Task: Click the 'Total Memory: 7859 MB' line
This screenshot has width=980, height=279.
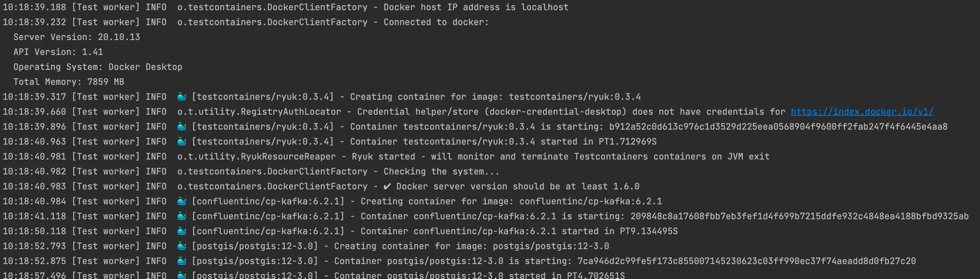Action: tap(68, 82)
